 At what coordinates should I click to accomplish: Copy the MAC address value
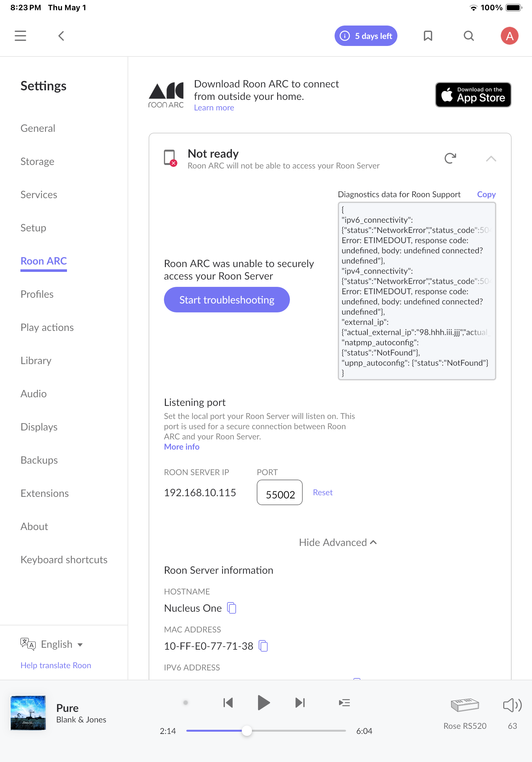pyautogui.click(x=263, y=646)
